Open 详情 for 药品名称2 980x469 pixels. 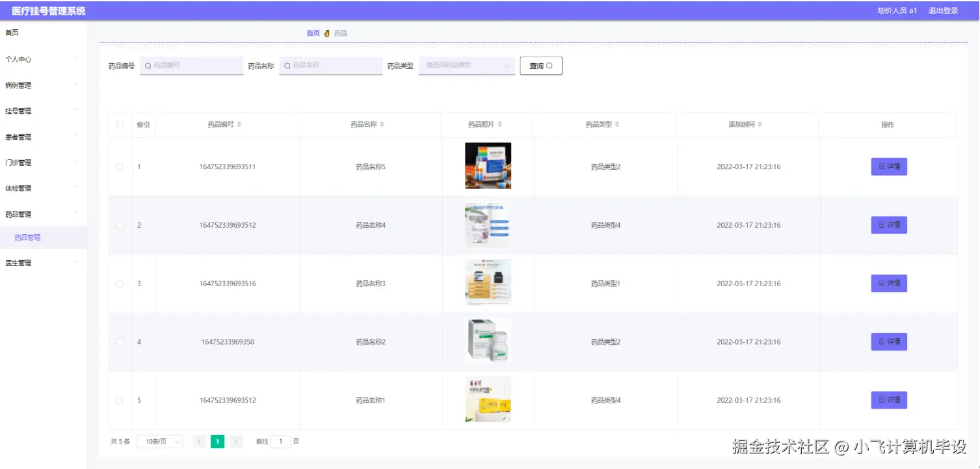point(889,342)
